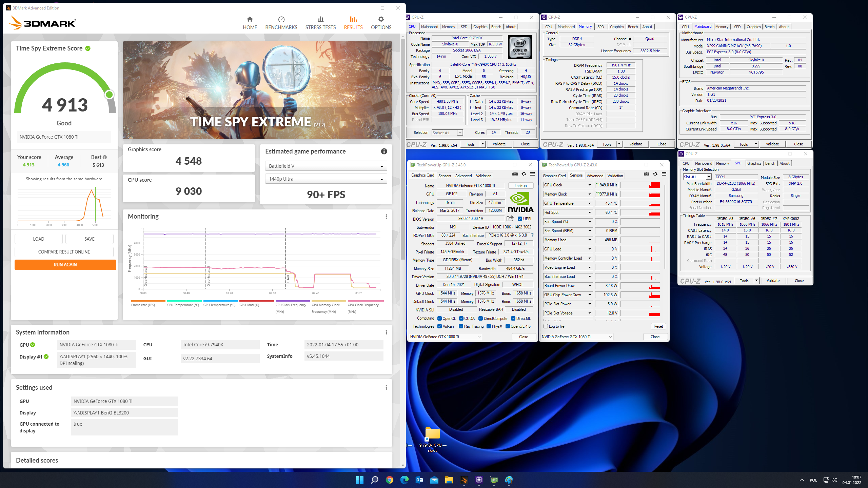Open desktop shortcut i9 7940x CPU folder
Viewport: 868px width, 488px height.
coord(432,440)
